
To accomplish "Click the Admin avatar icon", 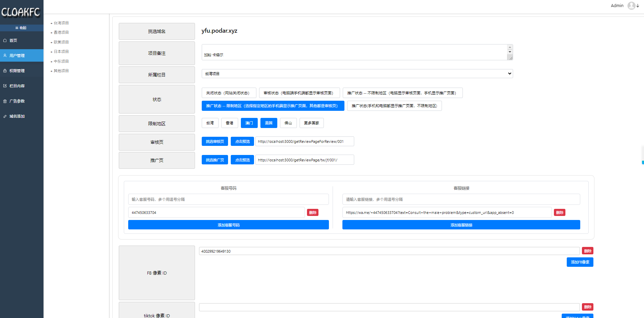I will point(631,6).
